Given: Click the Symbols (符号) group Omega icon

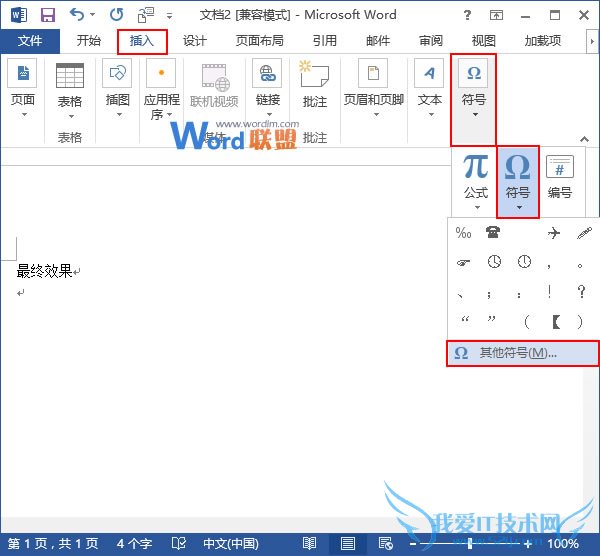Looking at the screenshot, I should click(x=473, y=73).
